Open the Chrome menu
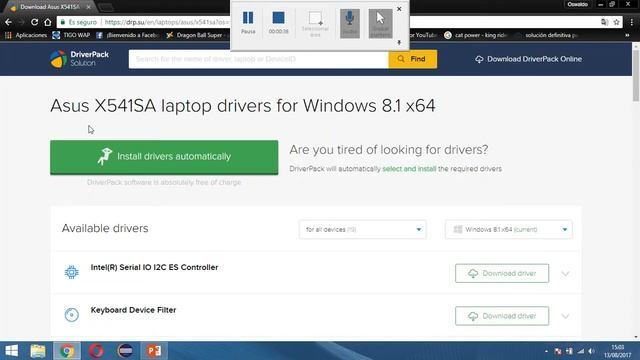Viewport: 640px width, 360px height. coord(632,22)
